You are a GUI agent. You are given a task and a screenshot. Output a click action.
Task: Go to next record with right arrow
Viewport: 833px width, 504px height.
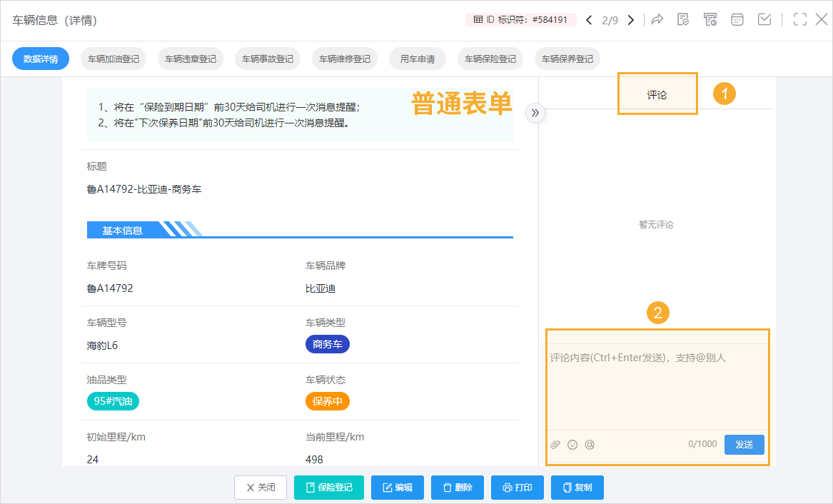pos(630,20)
